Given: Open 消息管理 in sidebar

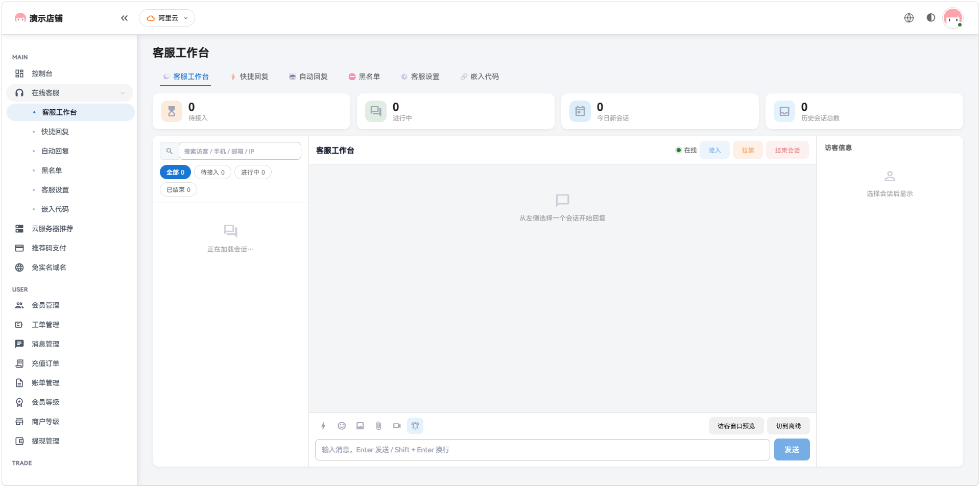Looking at the screenshot, I should [x=69, y=344].
